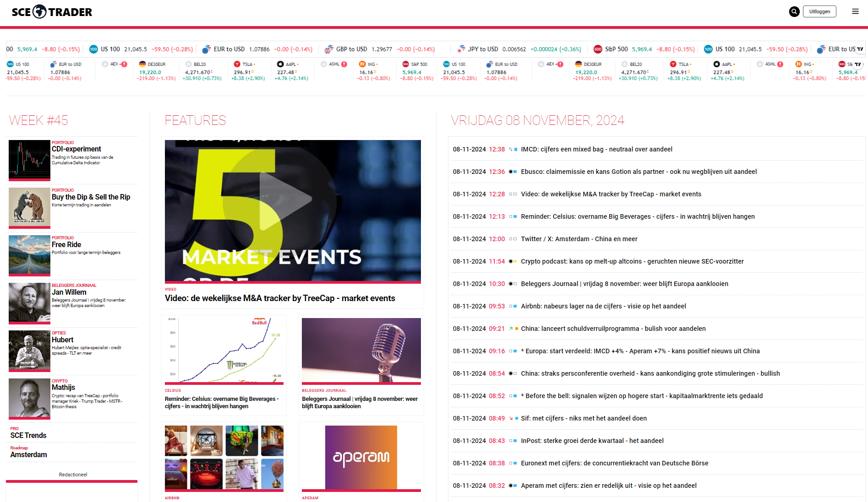Open the Airbnb photo collage thumbnail
The image size is (868, 502).
click(x=224, y=458)
